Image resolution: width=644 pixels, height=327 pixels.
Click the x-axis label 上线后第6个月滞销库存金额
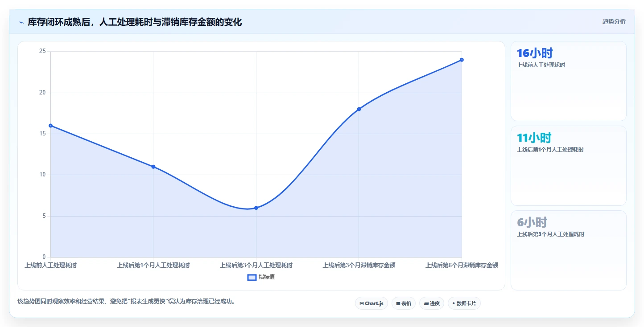point(462,265)
